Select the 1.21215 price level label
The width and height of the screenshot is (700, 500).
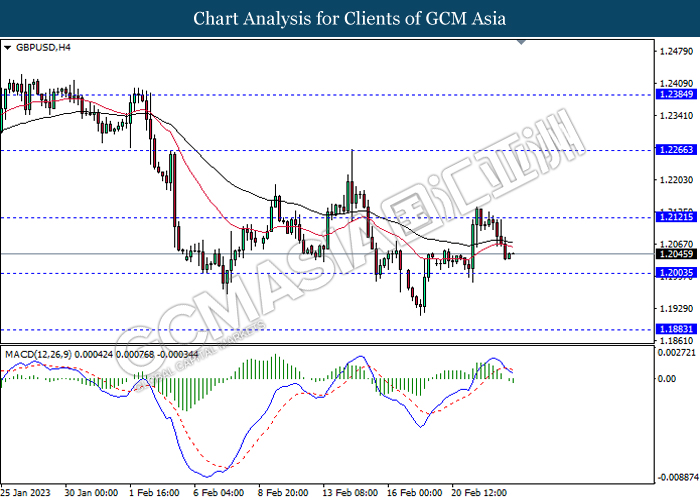676,217
